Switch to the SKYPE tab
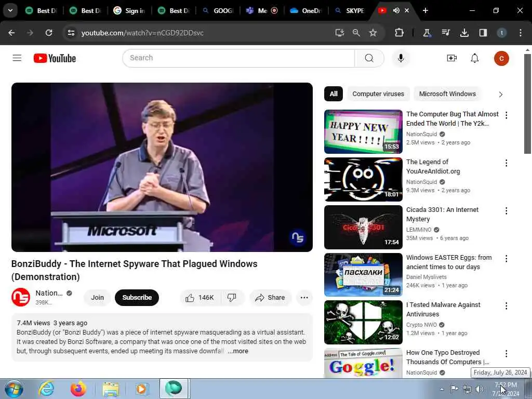 coord(350,10)
